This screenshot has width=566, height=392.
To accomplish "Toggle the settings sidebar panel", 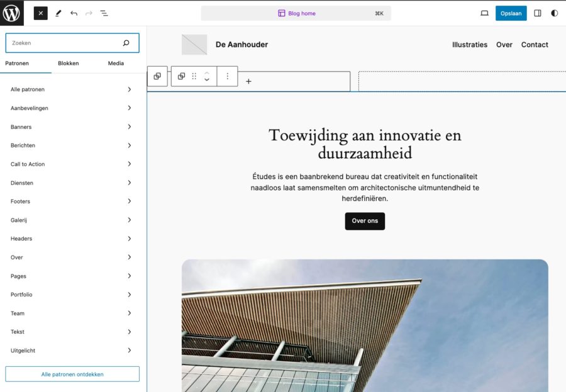I will point(538,13).
